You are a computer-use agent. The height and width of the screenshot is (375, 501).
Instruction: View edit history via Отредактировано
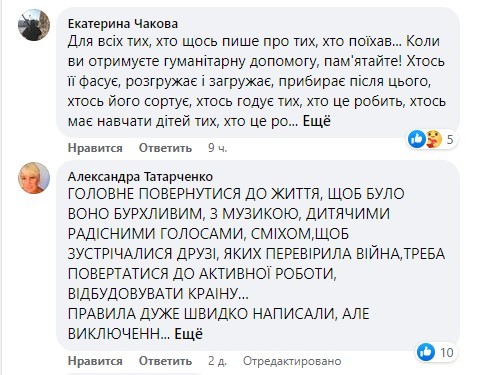tap(292, 361)
